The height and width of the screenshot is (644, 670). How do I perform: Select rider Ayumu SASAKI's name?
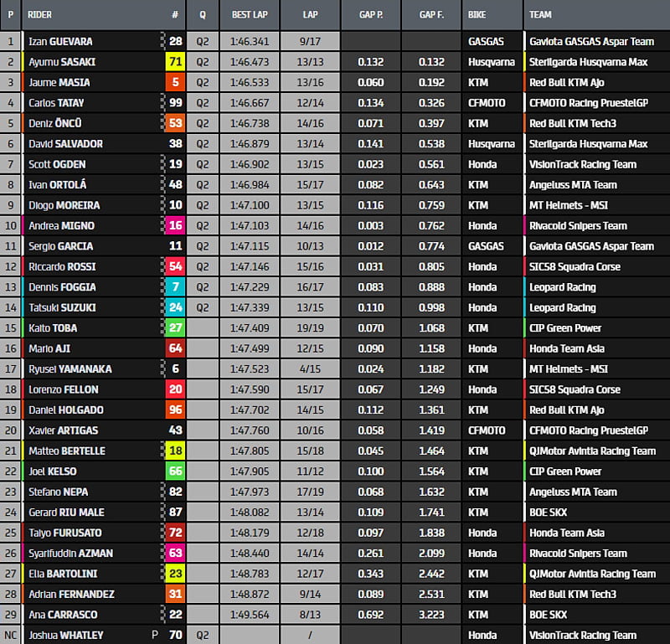(59, 62)
